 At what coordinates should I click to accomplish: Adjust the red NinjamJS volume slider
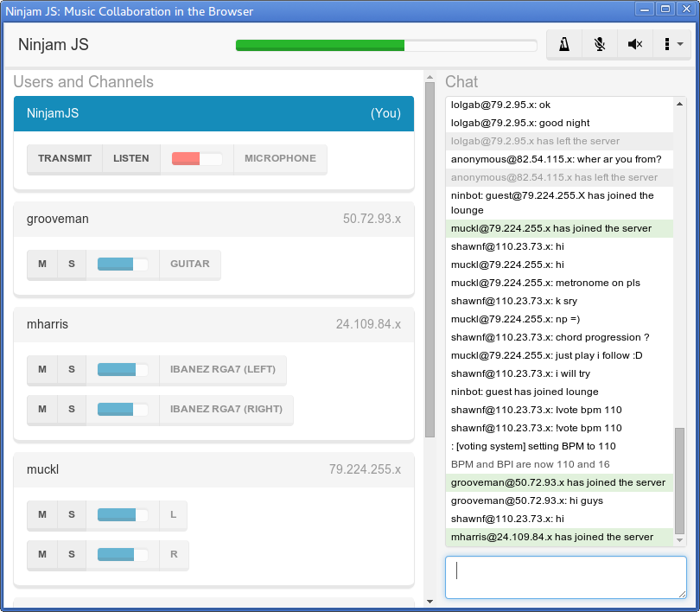click(x=197, y=158)
